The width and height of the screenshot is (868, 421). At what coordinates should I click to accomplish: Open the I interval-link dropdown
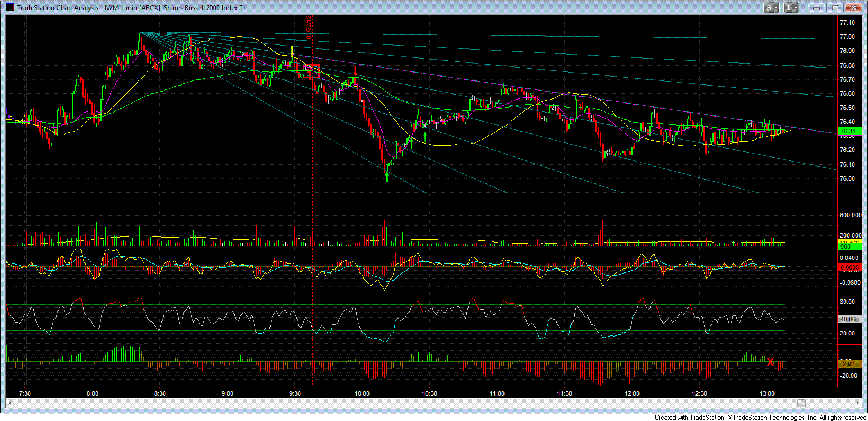click(791, 8)
